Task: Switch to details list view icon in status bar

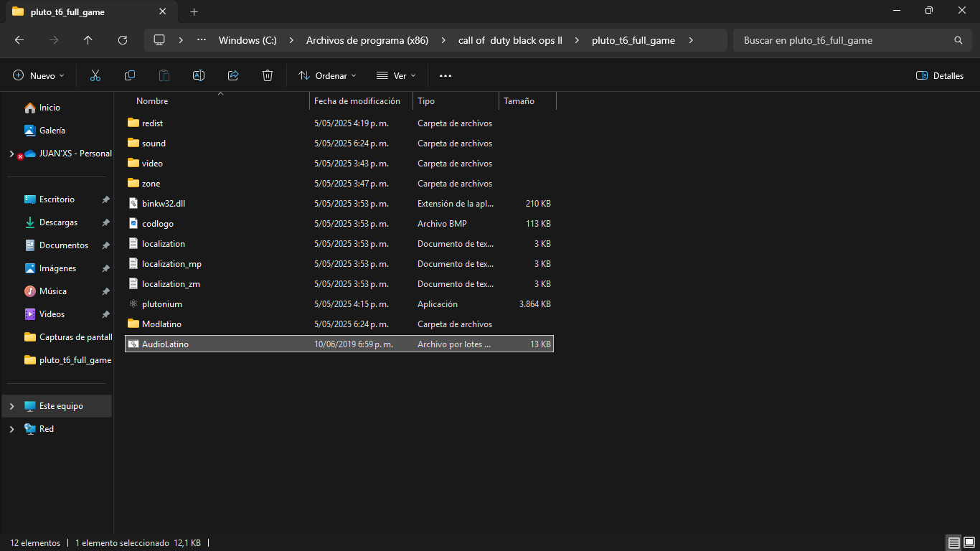Action: point(953,543)
